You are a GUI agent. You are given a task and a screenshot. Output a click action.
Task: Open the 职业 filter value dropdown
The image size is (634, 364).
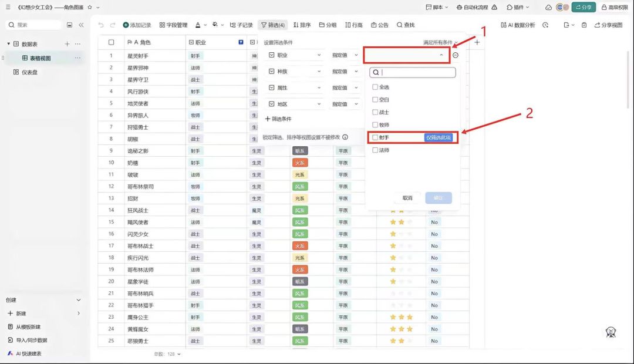coord(407,55)
